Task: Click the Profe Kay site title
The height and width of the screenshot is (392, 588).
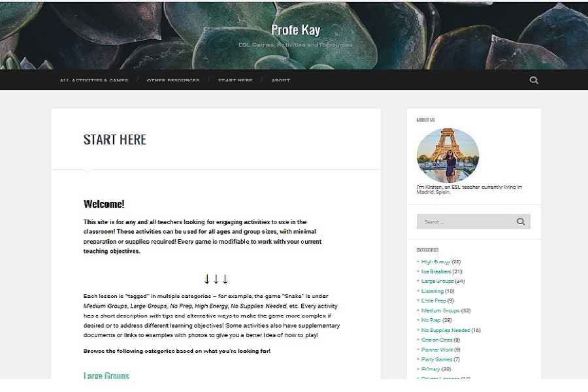Action: pos(295,30)
